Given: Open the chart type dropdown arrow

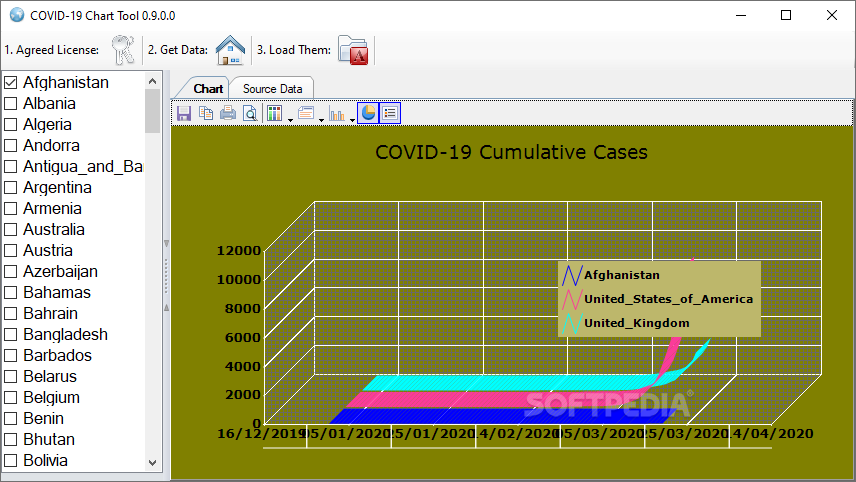Looking at the screenshot, I should [352, 120].
